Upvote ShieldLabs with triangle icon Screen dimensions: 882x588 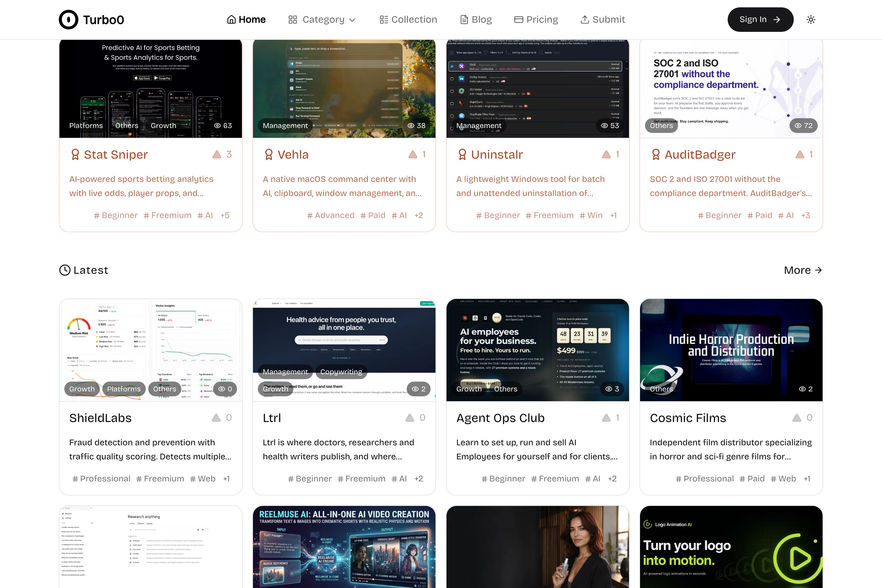pos(217,418)
